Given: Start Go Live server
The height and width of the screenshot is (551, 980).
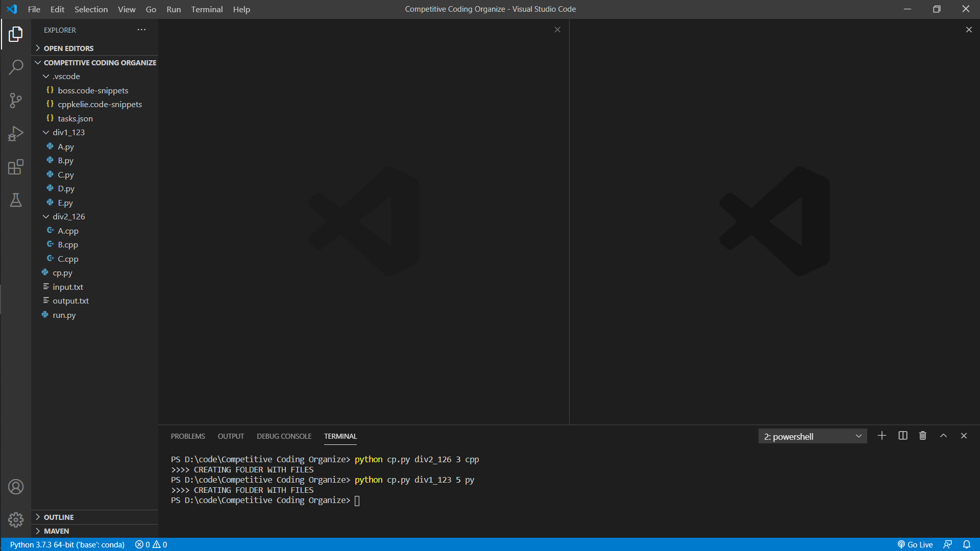Looking at the screenshot, I should point(915,544).
